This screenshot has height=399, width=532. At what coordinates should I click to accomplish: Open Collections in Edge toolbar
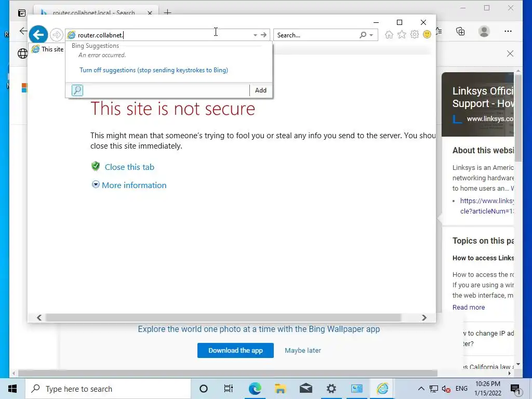tap(460, 31)
